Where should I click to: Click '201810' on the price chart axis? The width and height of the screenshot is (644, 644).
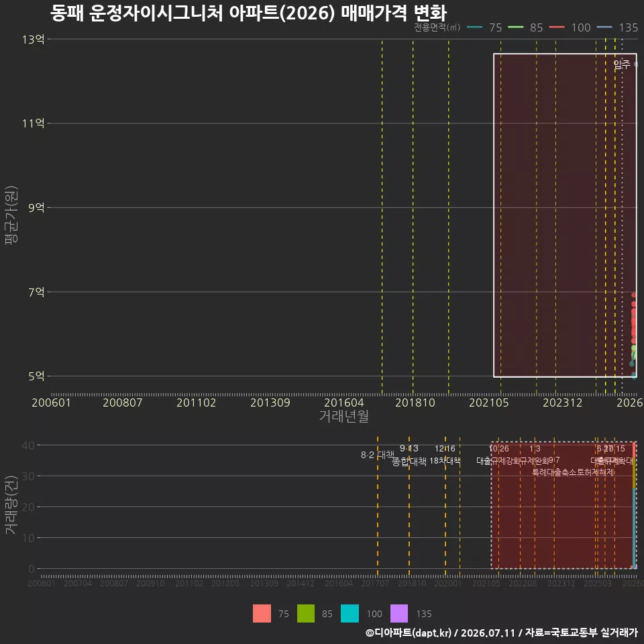tap(415, 402)
